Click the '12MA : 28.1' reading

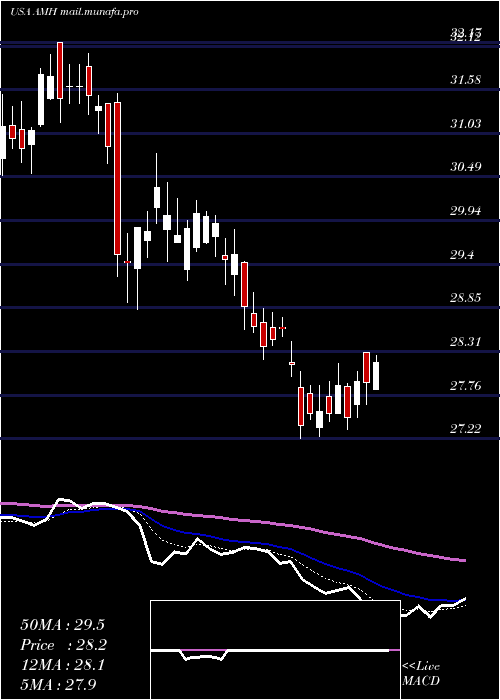click(62, 665)
